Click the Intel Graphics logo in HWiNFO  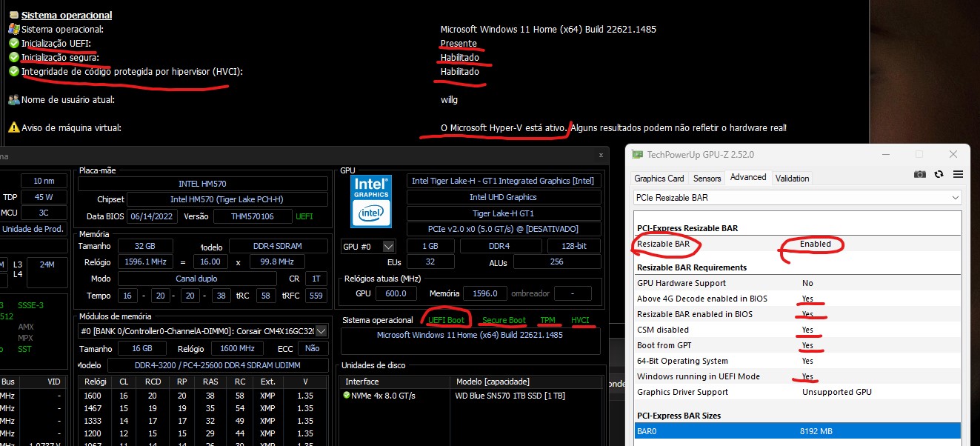pyautogui.click(x=371, y=201)
